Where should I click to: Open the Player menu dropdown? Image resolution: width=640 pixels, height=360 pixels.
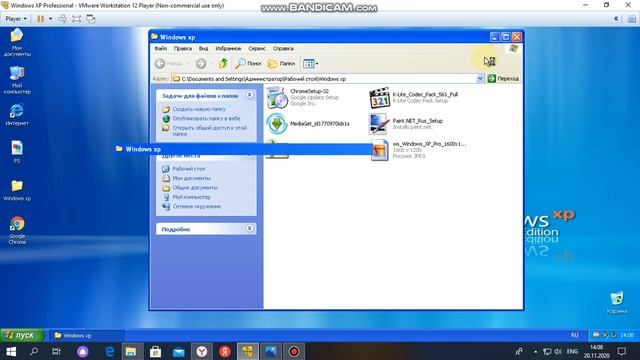pyautogui.click(x=16, y=19)
